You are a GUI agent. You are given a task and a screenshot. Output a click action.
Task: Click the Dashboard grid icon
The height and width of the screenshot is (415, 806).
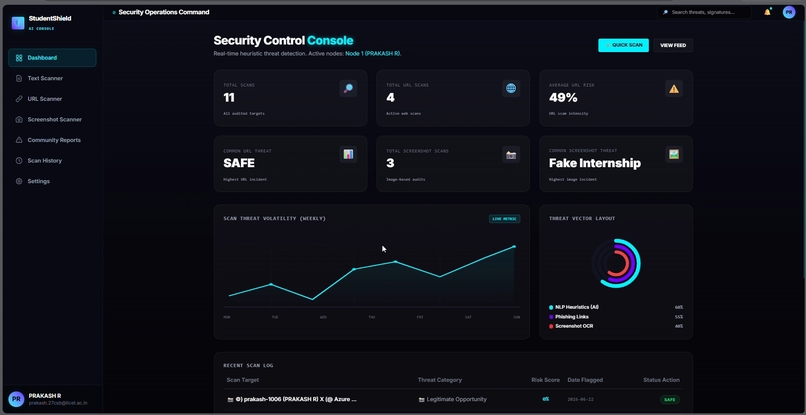tap(19, 58)
